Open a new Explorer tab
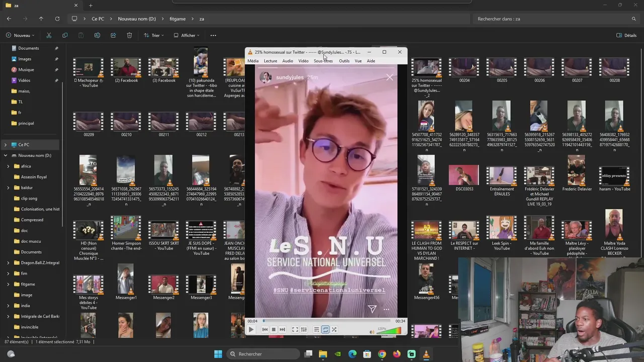The width and height of the screenshot is (644, 362). coord(91,6)
